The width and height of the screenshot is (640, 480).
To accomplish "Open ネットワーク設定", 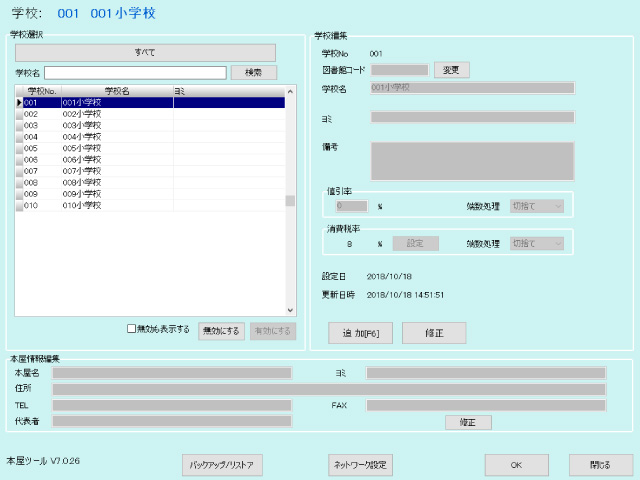I will pyautogui.click(x=360, y=465).
